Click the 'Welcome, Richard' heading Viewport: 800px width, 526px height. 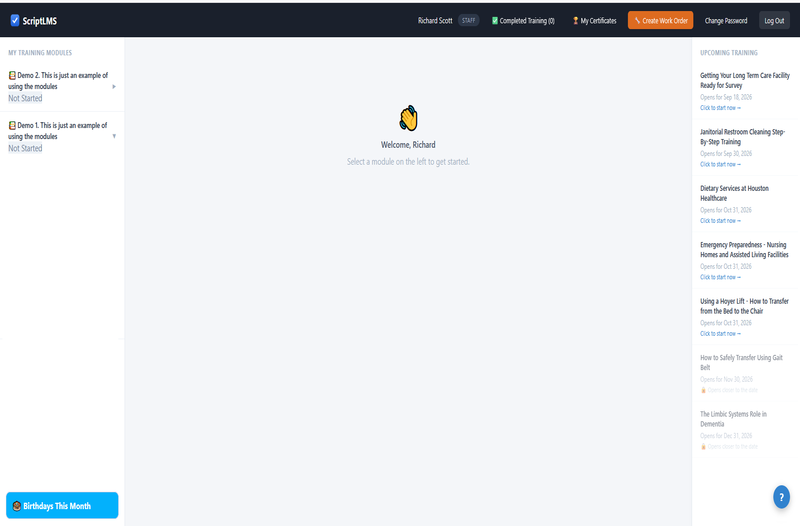click(x=408, y=145)
